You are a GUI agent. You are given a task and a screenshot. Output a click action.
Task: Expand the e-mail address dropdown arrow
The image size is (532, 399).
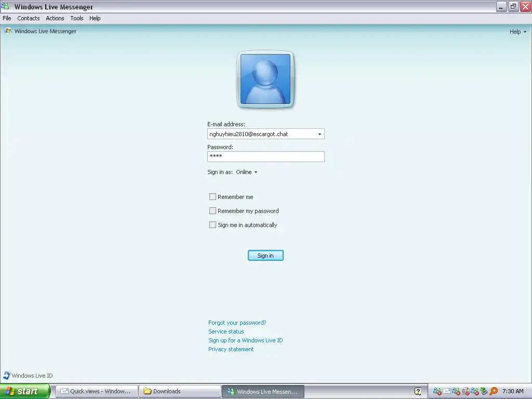click(x=320, y=134)
